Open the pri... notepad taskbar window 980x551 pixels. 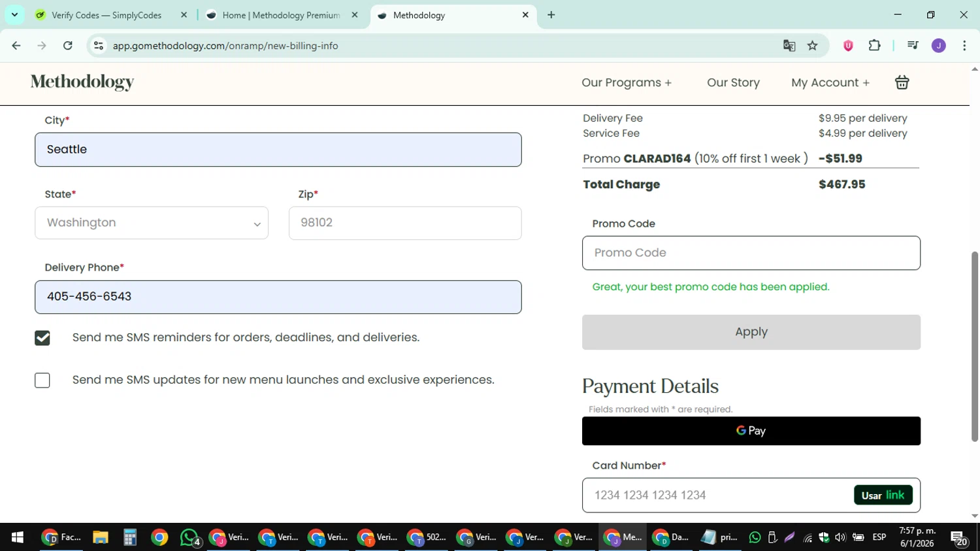click(x=719, y=537)
